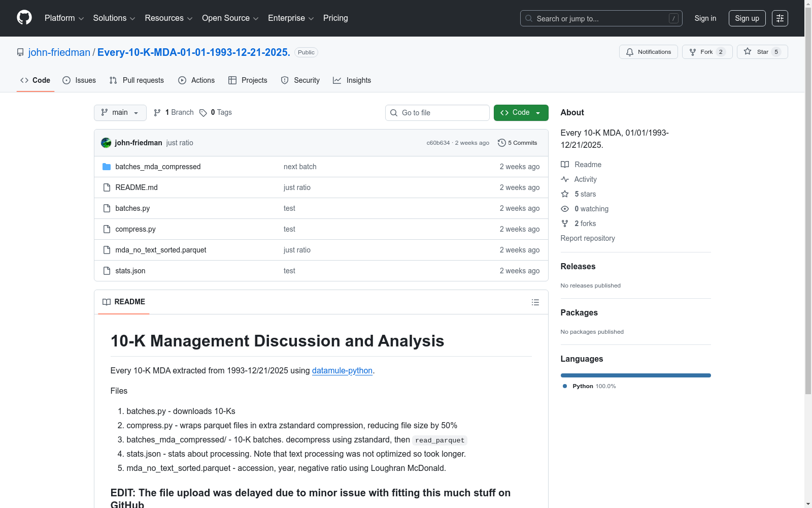Screen dimensions: 812x508
Task: Open commit hash c60b634
Action: (x=438, y=143)
